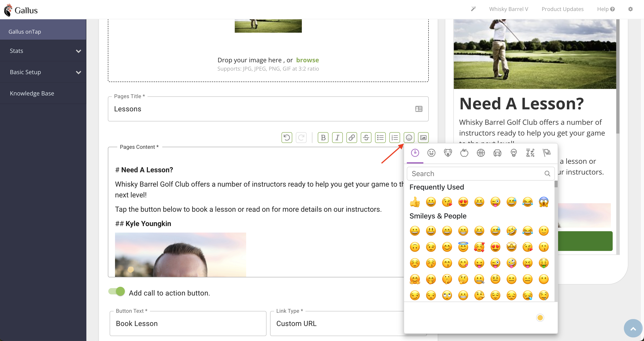Image resolution: width=644 pixels, height=341 pixels.
Task: Expand the Basic Setup sidebar section
Action: tap(43, 72)
